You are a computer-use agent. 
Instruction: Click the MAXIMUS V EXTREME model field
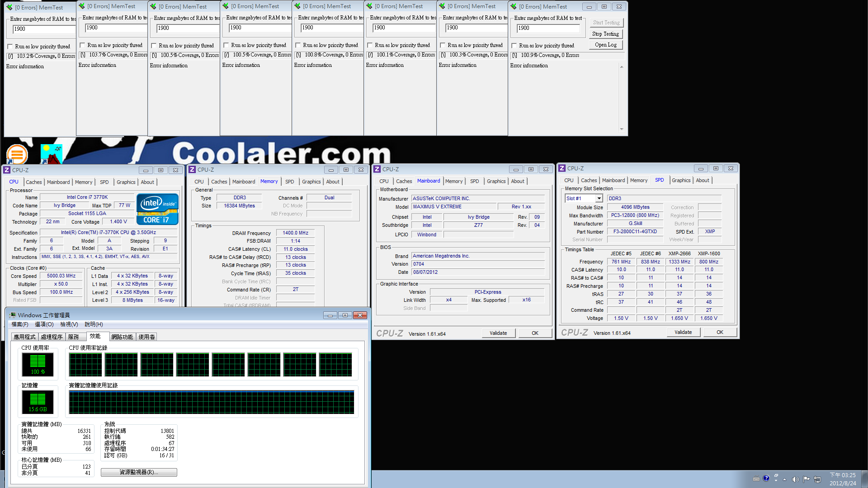tap(454, 207)
